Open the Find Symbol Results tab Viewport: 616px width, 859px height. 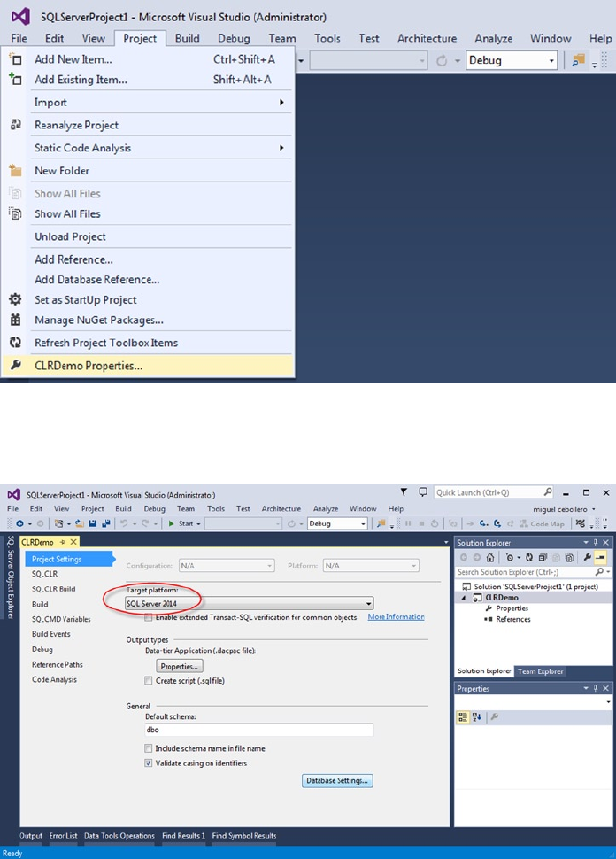pyautogui.click(x=244, y=836)
